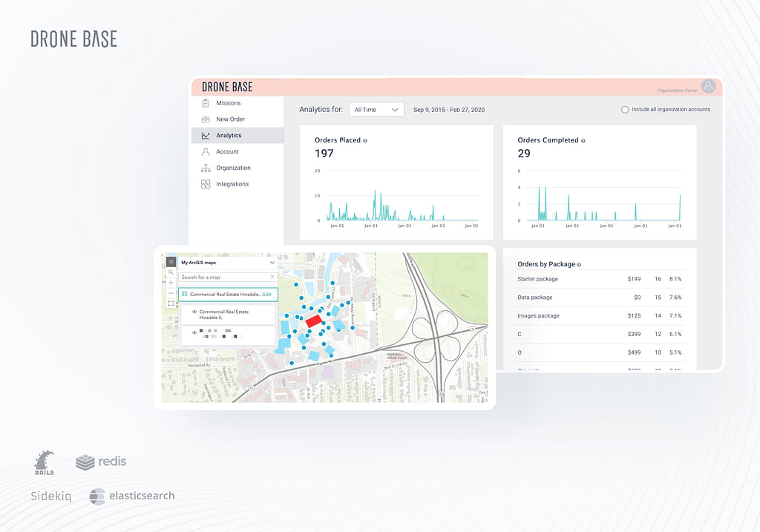Click the Account person icon
Viewport: 760px width, 532px height.
click(x=206, y=151)
